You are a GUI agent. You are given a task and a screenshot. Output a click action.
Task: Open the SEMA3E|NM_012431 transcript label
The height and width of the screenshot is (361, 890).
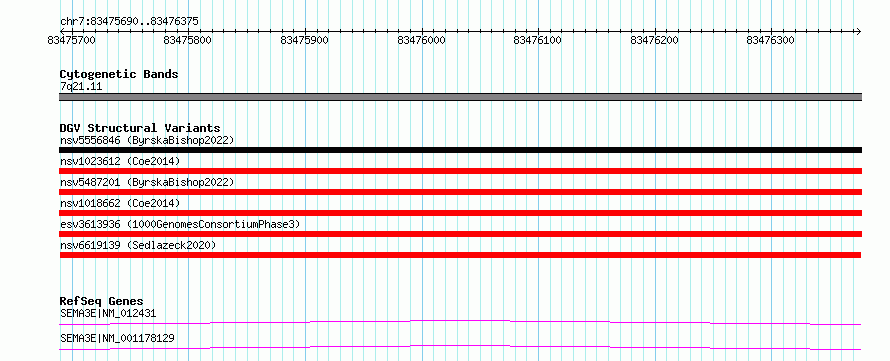tap(108, 313)
